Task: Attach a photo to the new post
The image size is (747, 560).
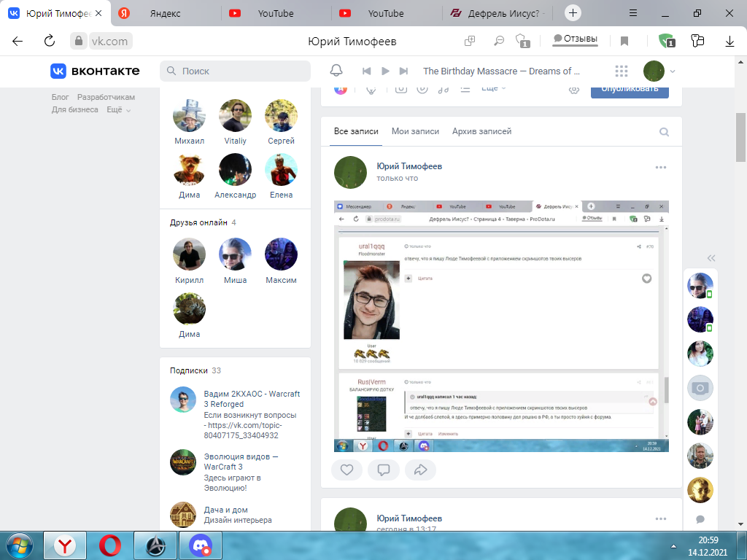Action: [400, 88]
